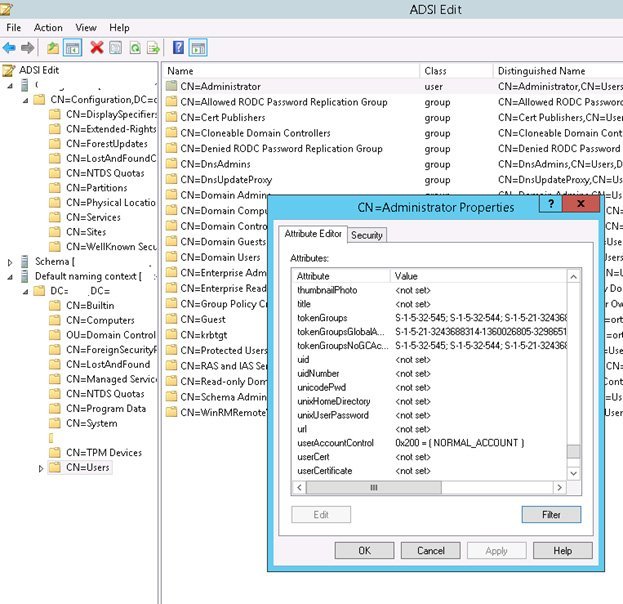The image size is (623, 604).
Task: Click the dialog Help button
Action: click(x=563, y=551)
